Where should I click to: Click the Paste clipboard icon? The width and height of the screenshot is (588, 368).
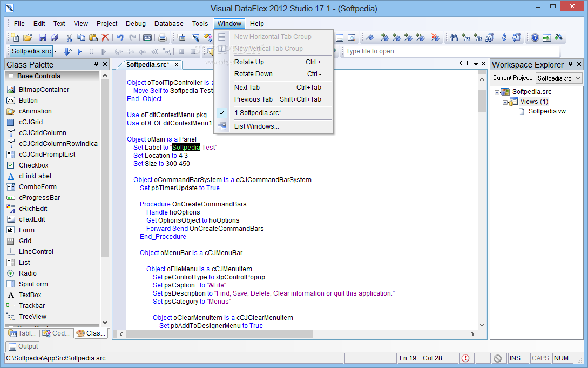(x=93, y=37)
